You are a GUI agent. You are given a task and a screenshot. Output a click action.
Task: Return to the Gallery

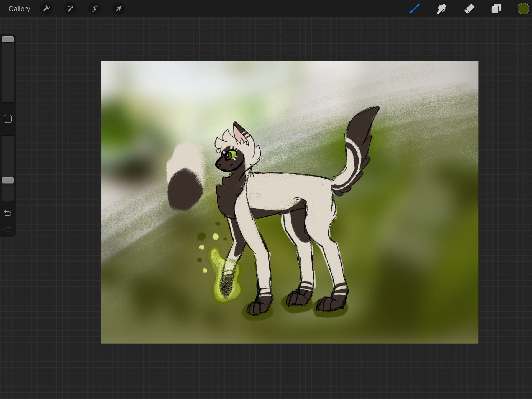coord(19,9)
